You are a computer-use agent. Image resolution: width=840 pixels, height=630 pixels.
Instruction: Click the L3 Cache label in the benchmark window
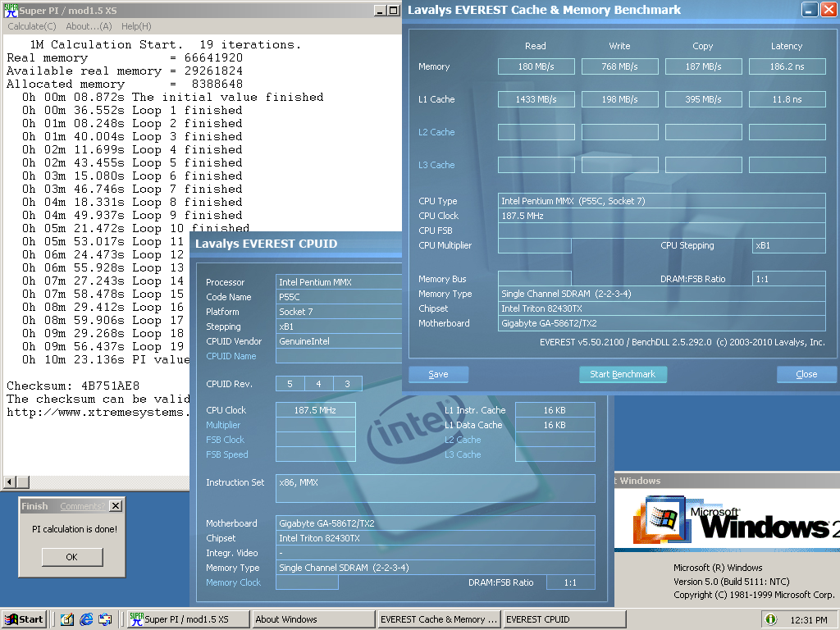436,165
